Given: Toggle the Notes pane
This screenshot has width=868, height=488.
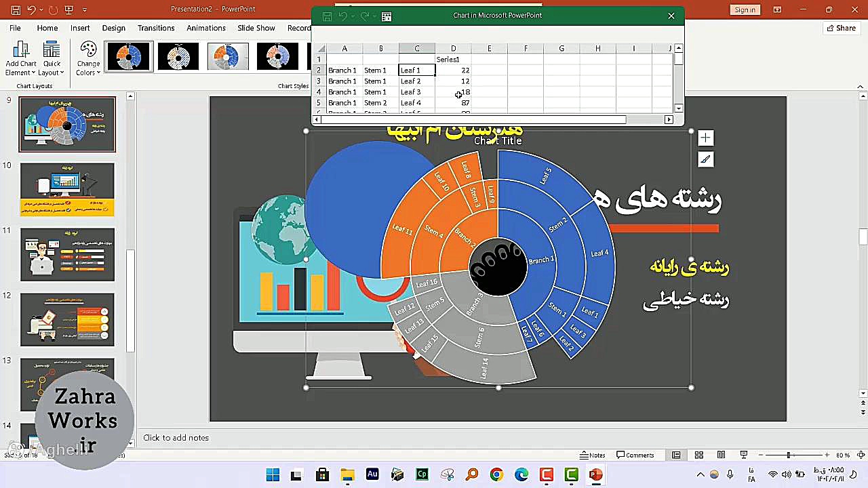Looking at the screenshot, I should tap(593, 455).
